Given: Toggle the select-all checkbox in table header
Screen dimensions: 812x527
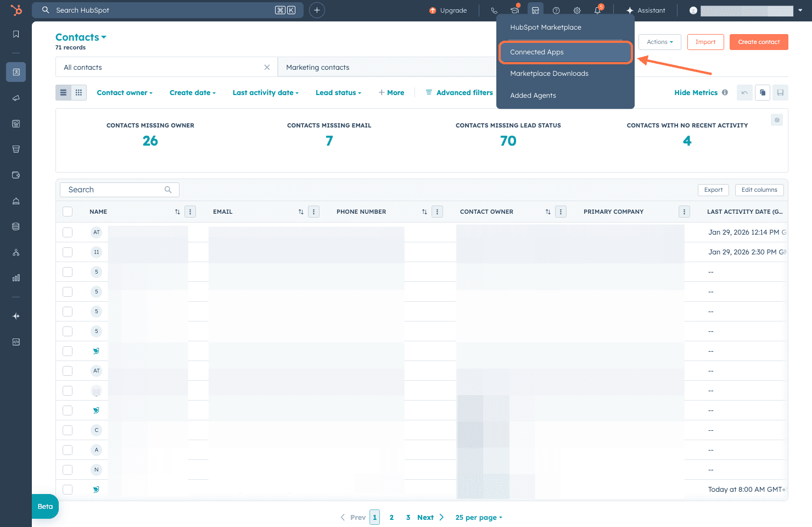Looking at the screenshot, I should point(68,212).
